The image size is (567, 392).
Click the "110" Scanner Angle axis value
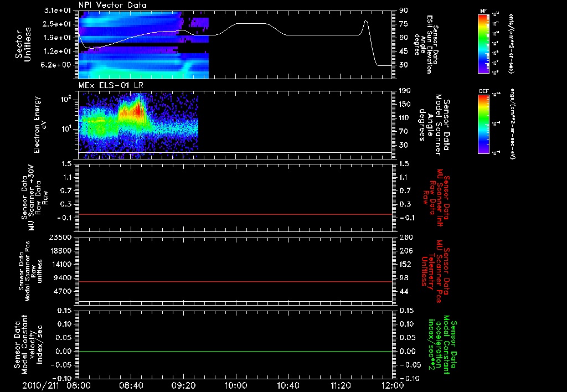(x=405, y=118)
